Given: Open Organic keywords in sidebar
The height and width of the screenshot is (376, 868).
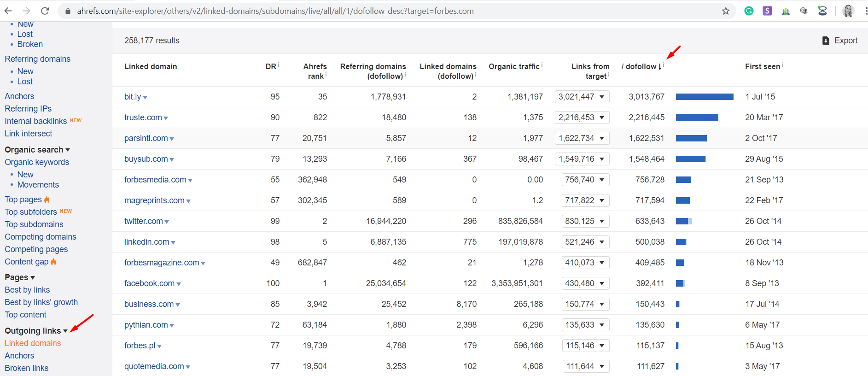Looking at the screenshot, I should click(37, 162).
